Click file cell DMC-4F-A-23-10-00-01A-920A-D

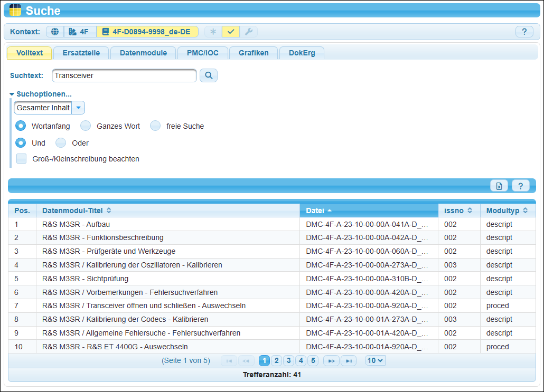click(x=369, y=347)
